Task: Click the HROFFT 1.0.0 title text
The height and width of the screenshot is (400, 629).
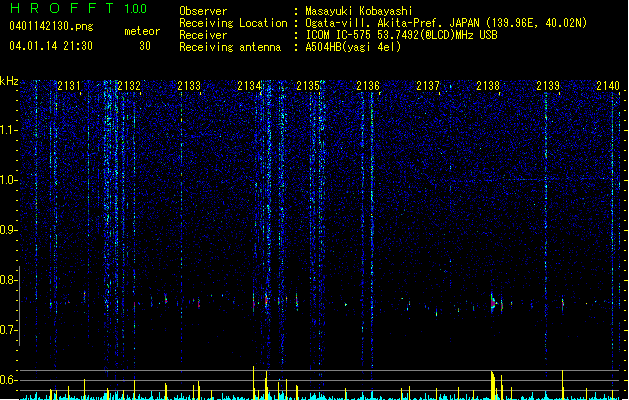Action: 78,8
